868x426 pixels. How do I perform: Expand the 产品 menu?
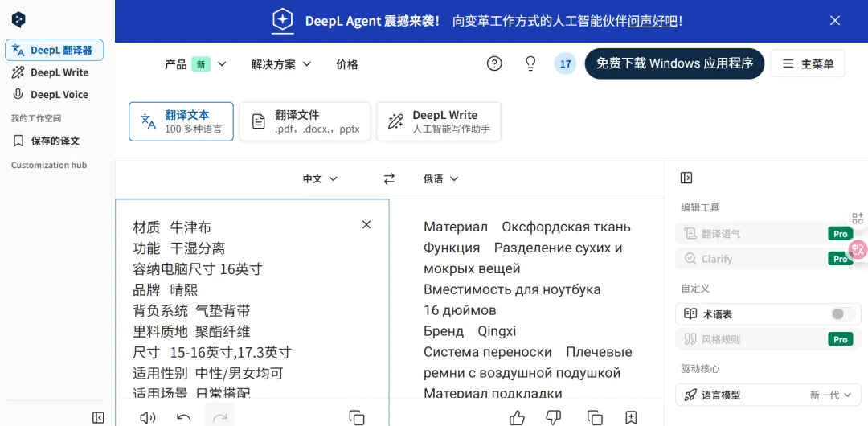pyautogui.click(x=196, y=64)
